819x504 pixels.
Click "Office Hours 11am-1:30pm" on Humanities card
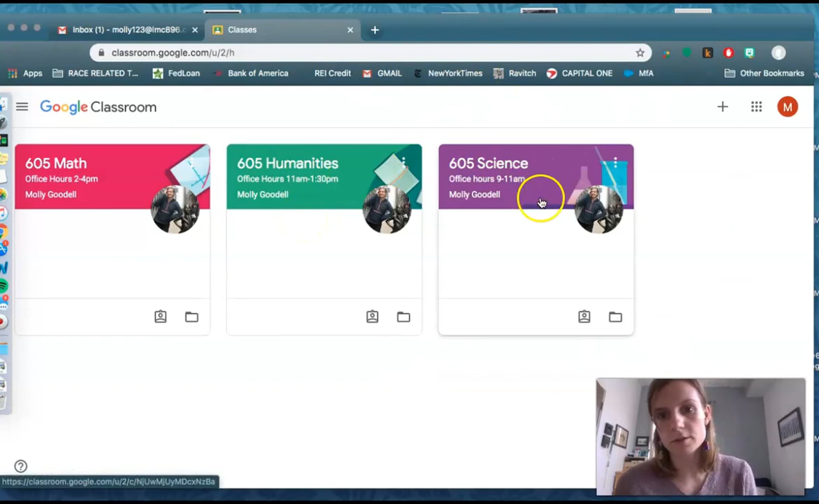pyautogui.click(x=288, y=179)
